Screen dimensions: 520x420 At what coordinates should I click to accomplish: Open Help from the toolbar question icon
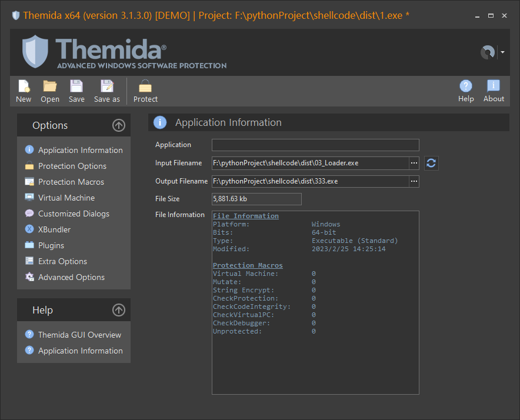(x=466, y=86)
